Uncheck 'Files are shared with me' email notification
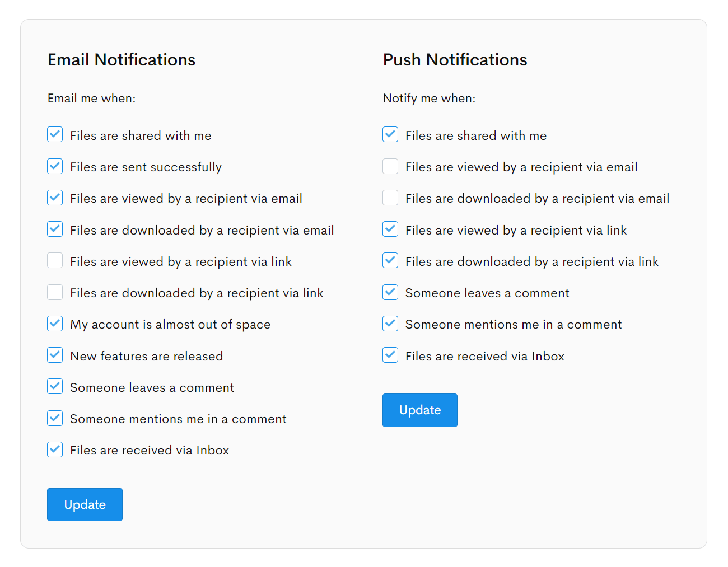This screenshot has height=567, width=728. (x=54, y=134)
